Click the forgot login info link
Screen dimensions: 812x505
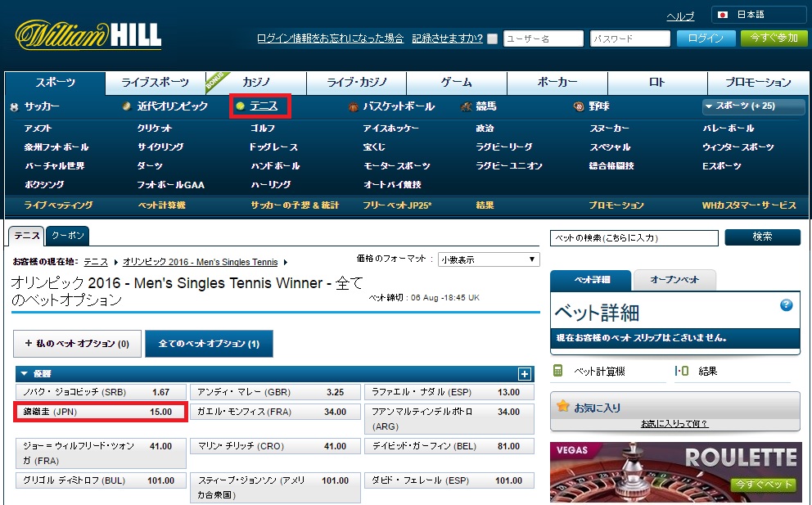coord(331,38)
